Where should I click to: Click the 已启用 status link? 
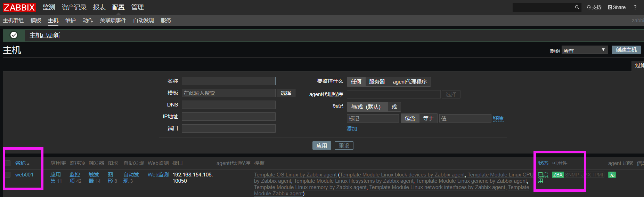pos(543,178)
